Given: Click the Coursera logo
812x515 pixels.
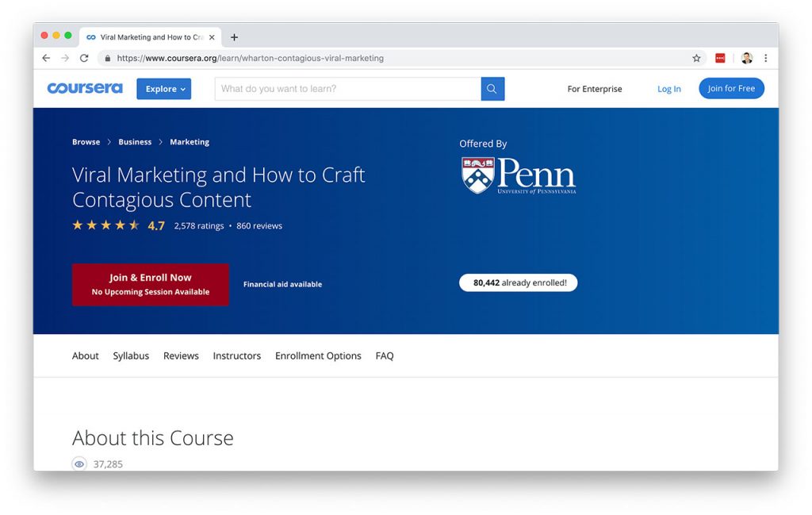Looking at the screenshot, I should 85,88.
